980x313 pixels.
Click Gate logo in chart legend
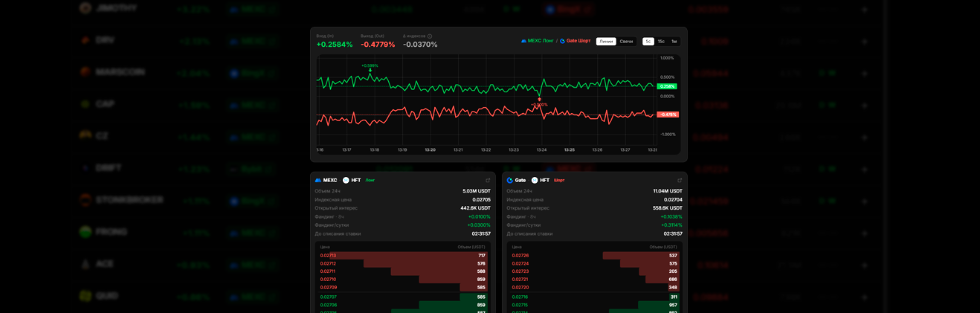coord(562,41)
